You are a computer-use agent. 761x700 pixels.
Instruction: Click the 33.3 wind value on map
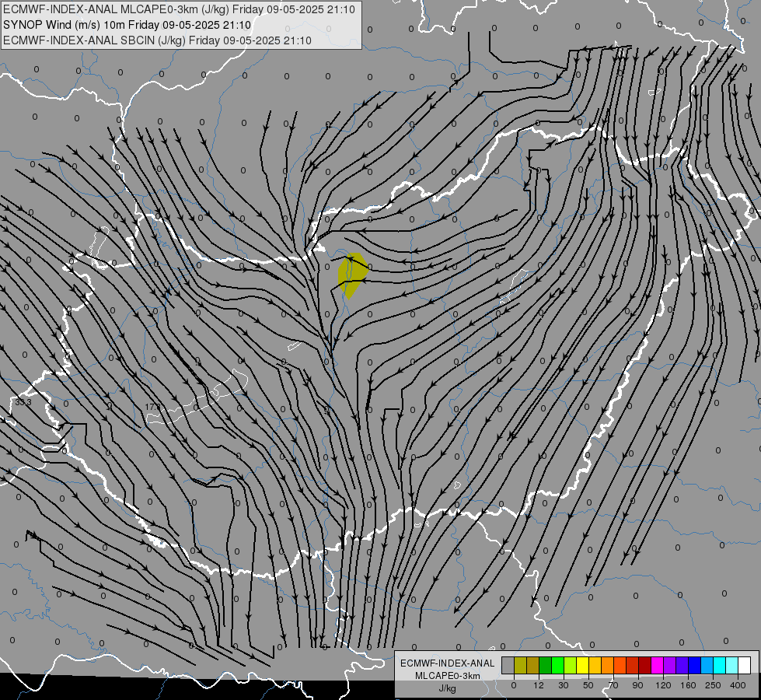point(23,402)
